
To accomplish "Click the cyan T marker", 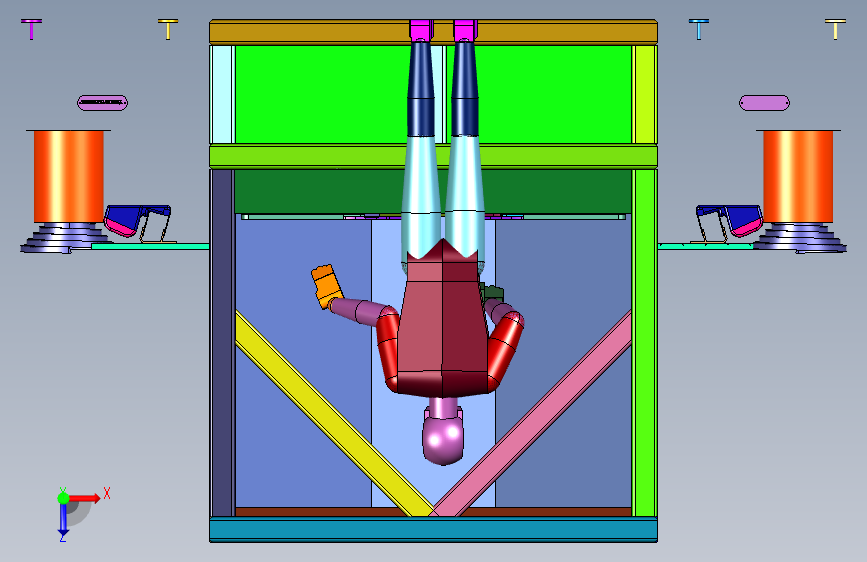I will point(699,29).
